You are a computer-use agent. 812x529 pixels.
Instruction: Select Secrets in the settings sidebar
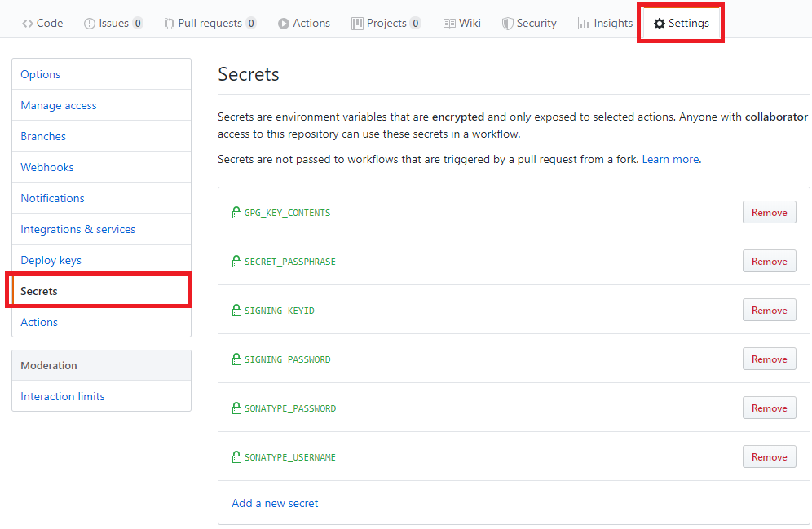[x=38, y=290]
